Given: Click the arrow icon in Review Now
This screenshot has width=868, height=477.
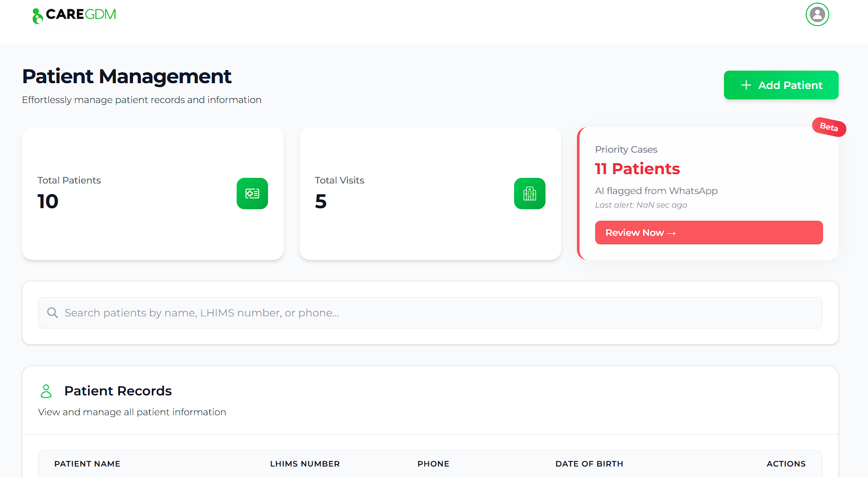Looking at the screenshot, I should 672,233.
